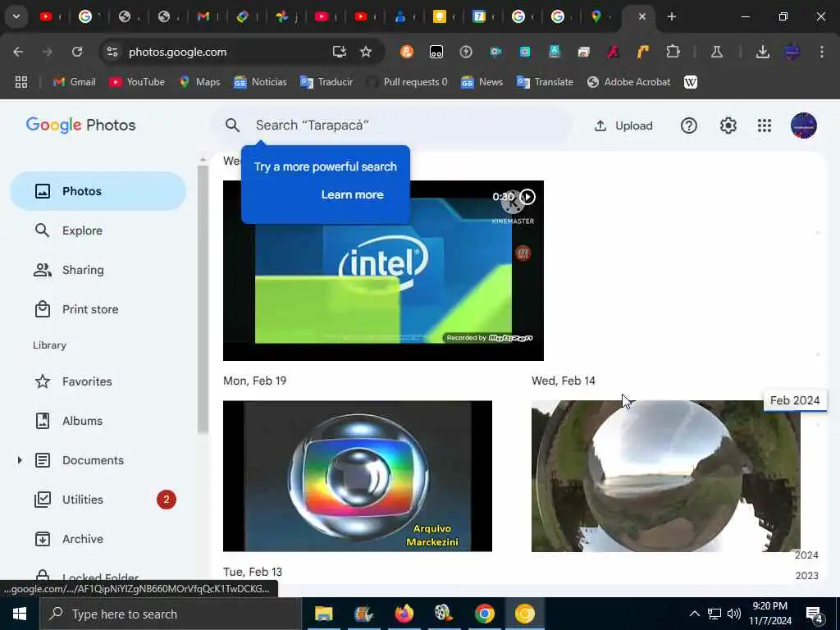The width and height of the screenshot is (840, 630).
Task: Open the Photos section in sidebar
Action: tap(98, 191)
